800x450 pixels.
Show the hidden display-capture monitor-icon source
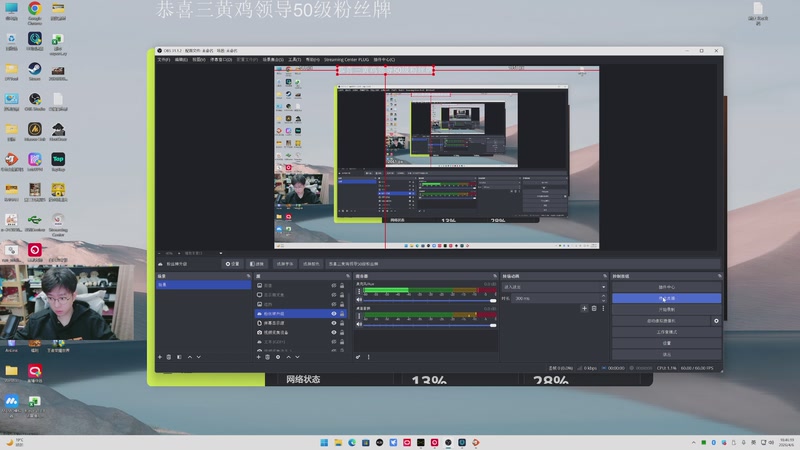point(334,295)
